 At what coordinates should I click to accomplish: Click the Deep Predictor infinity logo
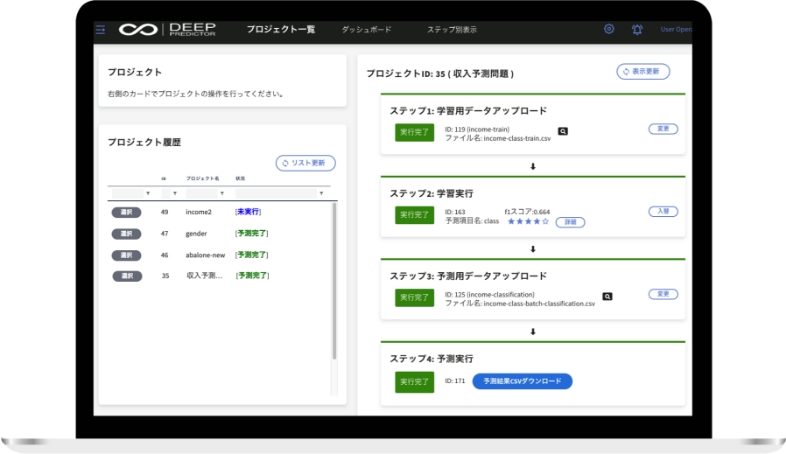tap(136, 30)
